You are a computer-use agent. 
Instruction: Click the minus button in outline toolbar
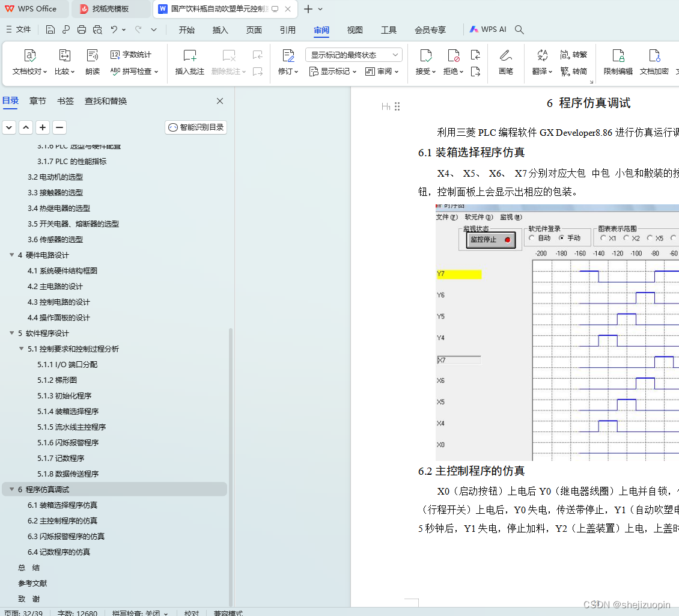click(x=59, y=127)
